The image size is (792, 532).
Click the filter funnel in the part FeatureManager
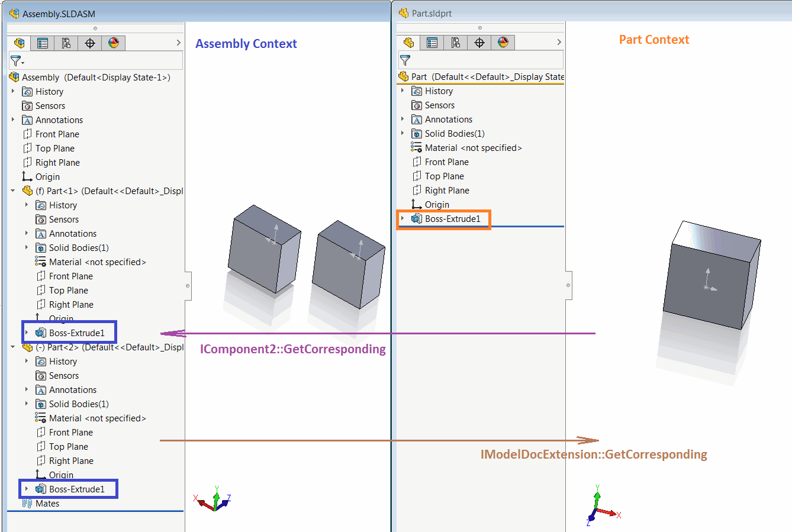point(406,60)
